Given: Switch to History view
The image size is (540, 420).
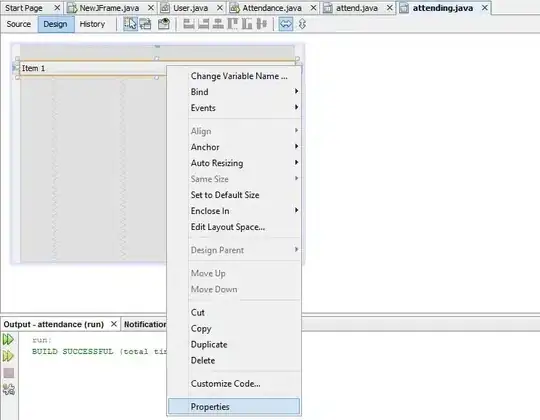Looking at the screenshot, I should tap(92, 24).
